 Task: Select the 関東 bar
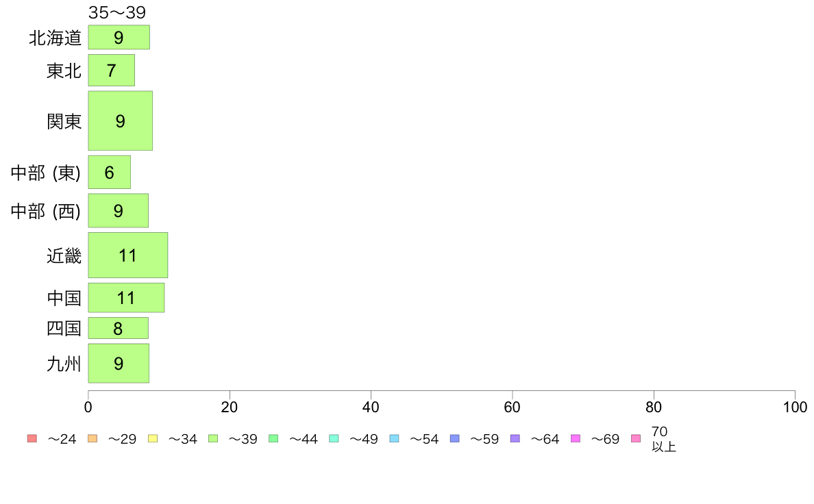point(121,121)
